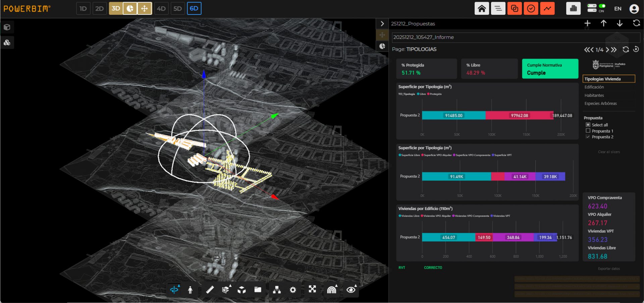Go to next report page arrow
Image resolution: width=644 pixels, height=303 pixels.
[x=607, y=50]
